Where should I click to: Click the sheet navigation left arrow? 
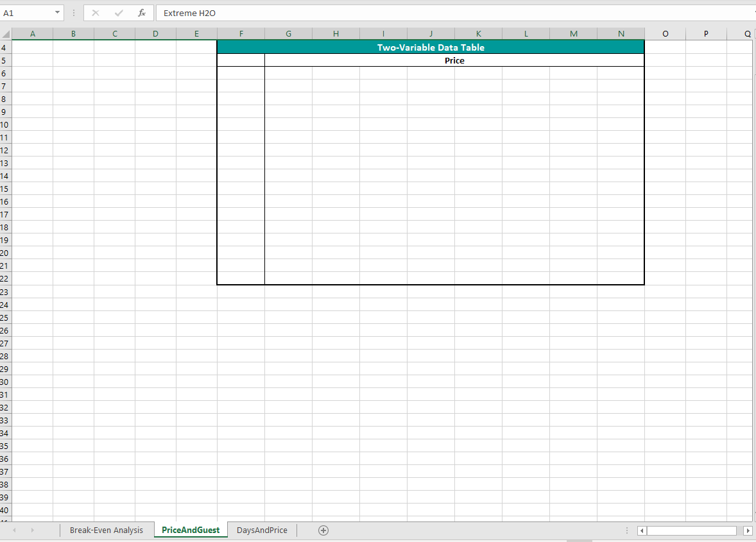14,530
